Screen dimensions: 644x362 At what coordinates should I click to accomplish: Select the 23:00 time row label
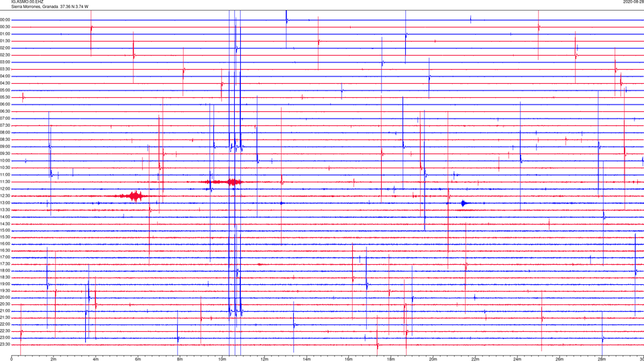click(x=5, y=338)
